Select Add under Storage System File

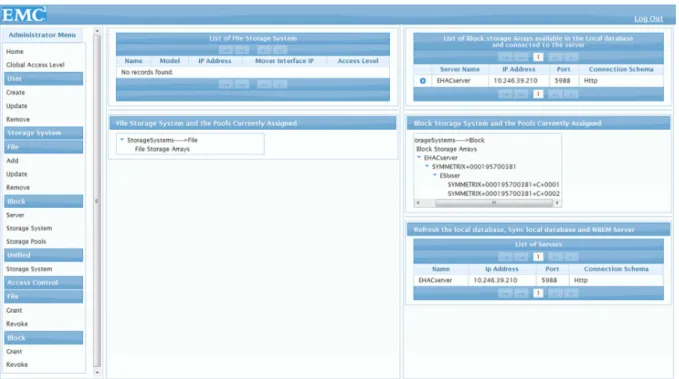12,161
